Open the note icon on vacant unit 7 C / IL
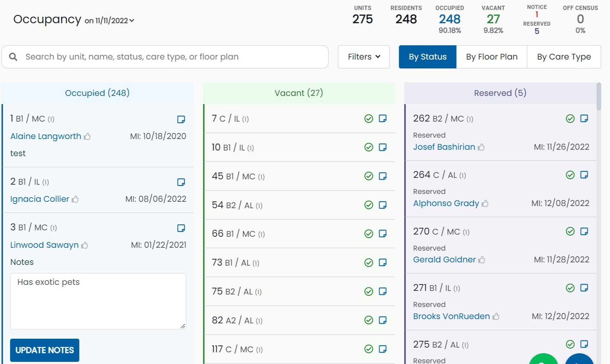The height and width of the screenshot is (364, 610). [x=383, y=118]
